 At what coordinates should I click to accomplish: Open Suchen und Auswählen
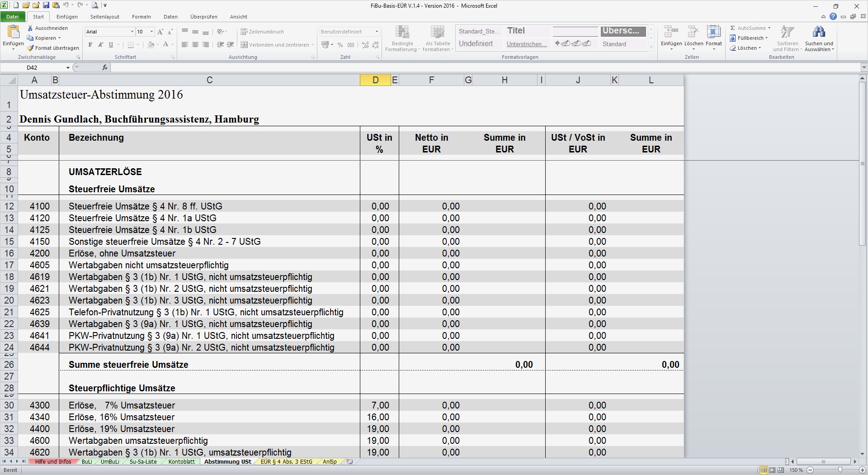[820, 38]
